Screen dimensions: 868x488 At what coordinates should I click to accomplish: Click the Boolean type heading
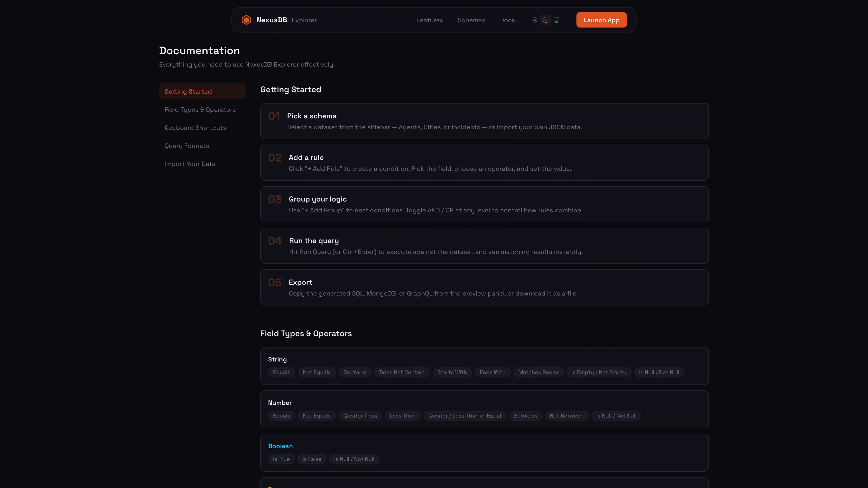click(x=280, y=446)
